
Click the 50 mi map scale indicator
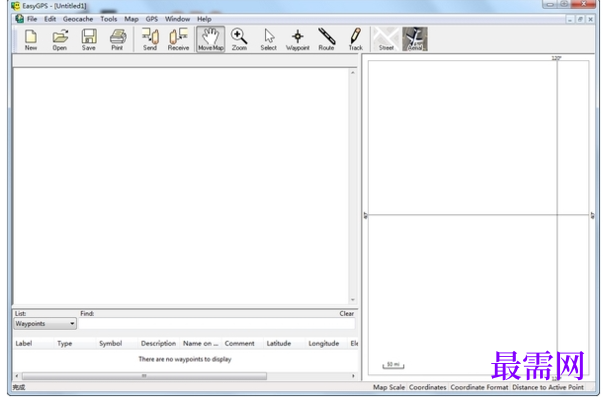click(x=393, y=365)
